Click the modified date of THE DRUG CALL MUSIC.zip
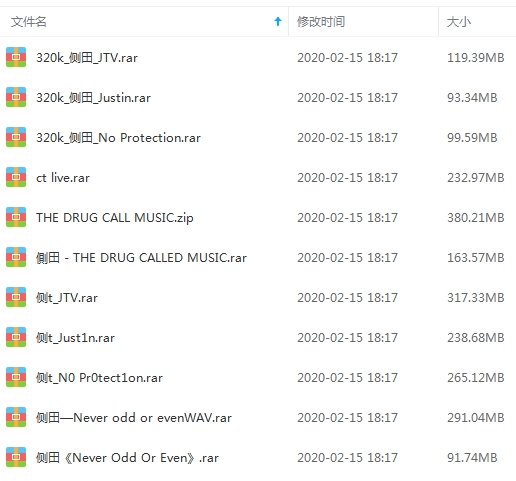516x481 pixels. pyautogui.click(x=347, y=218)
